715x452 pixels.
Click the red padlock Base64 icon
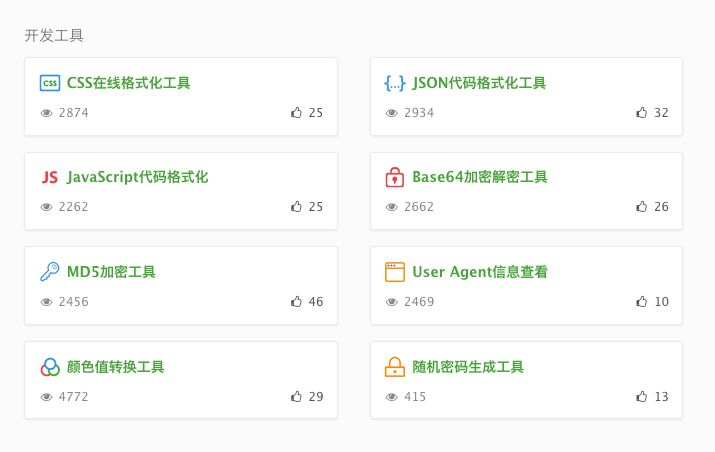(x=394, y=177)
